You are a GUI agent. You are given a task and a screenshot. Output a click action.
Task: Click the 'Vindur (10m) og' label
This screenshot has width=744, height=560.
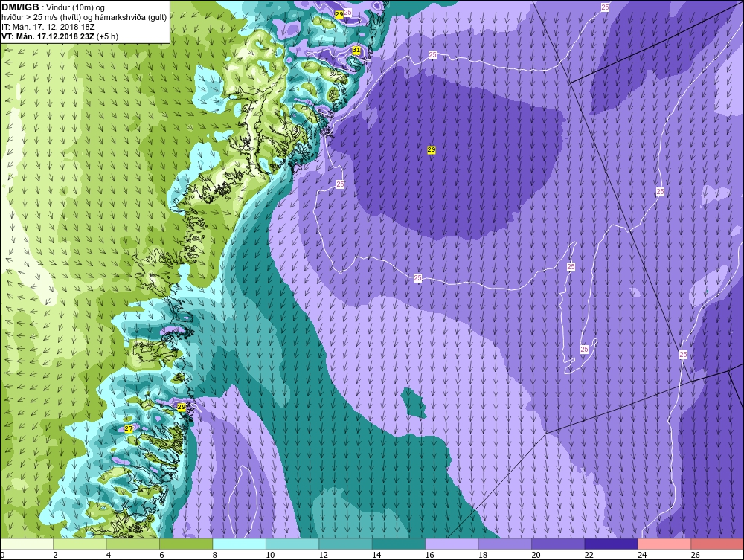pyautogui.click(x=77, y=8)
